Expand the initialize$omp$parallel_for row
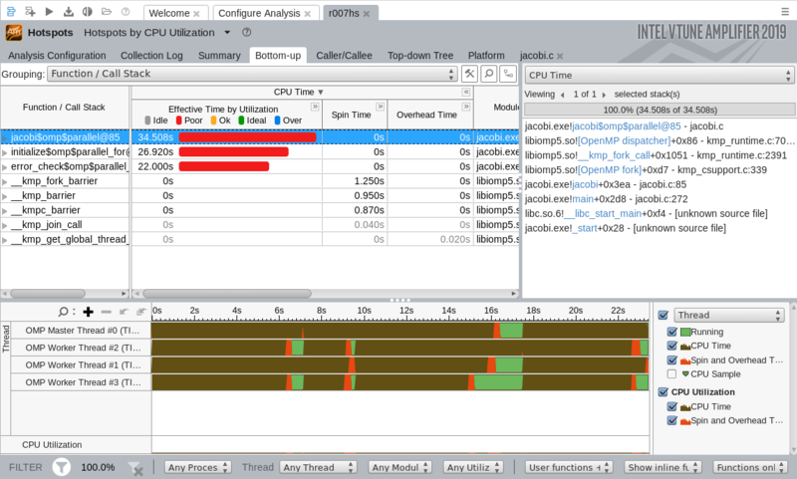 point(5,153)
